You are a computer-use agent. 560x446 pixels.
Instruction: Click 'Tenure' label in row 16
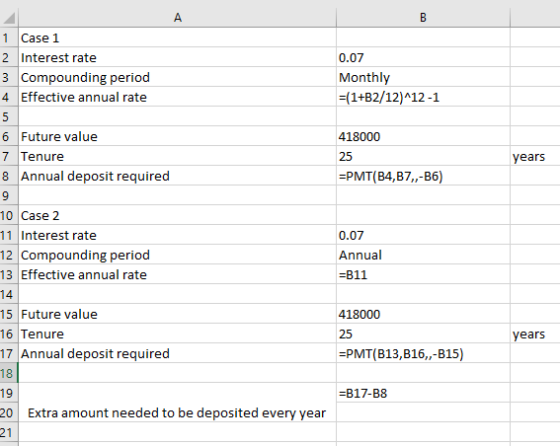[x=42, y=334]
